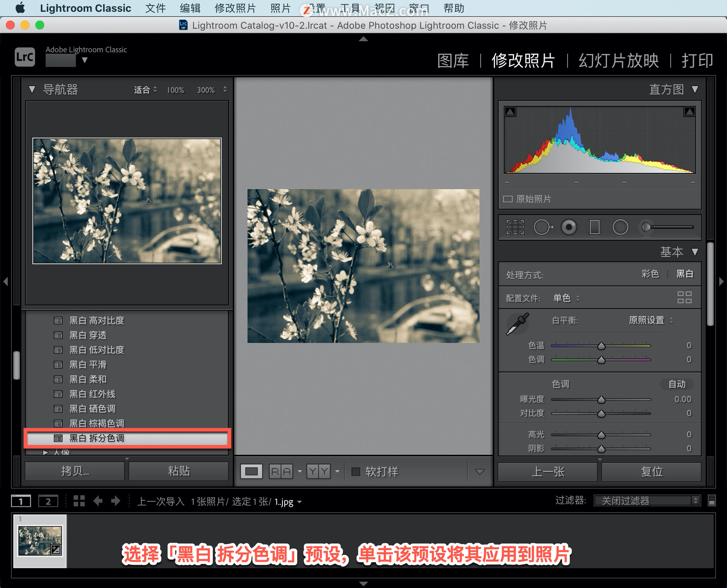Click the 自动 auto tone button
Viewport: 727px width, 588px height.
click(677, 384)
